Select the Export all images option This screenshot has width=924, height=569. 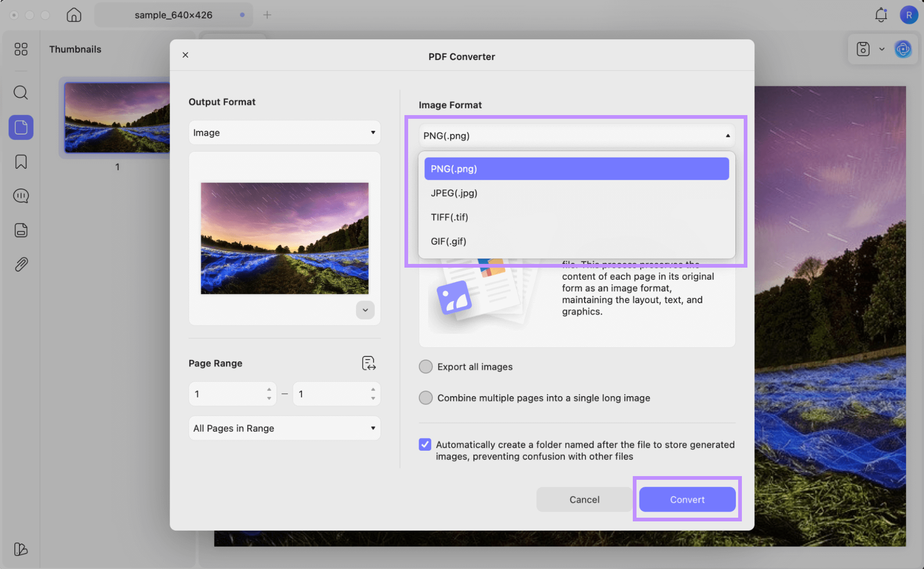tap(426, 367)
